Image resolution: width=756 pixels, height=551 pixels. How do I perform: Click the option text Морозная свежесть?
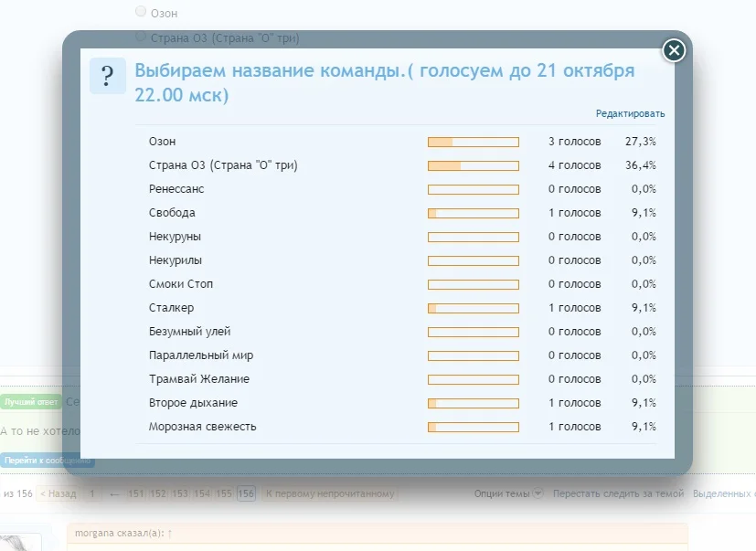click(x=203, y=427)
